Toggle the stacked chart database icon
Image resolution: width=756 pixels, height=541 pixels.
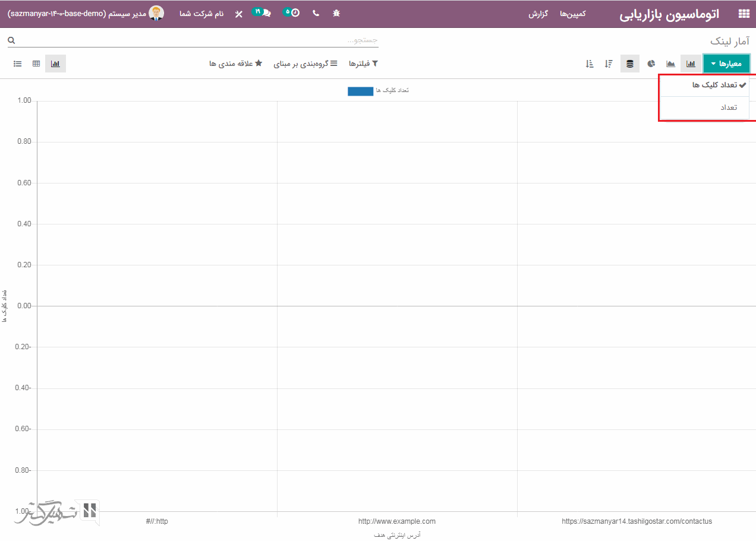click(630, 64)
